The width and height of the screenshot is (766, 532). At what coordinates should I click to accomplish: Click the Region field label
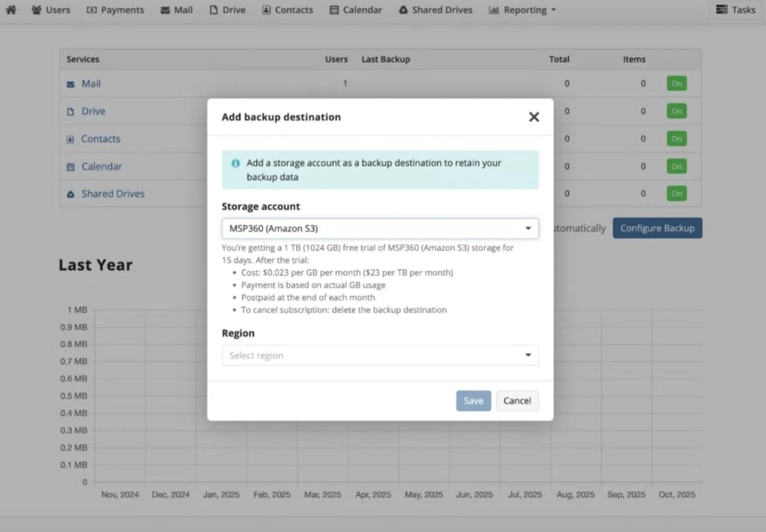(238, 334)
